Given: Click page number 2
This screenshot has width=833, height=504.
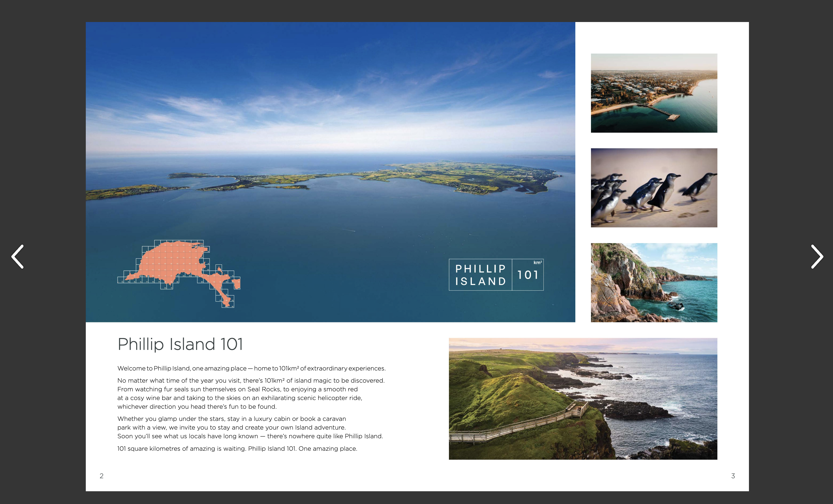Looking at the screenshot, I should [x=101, y=476].
